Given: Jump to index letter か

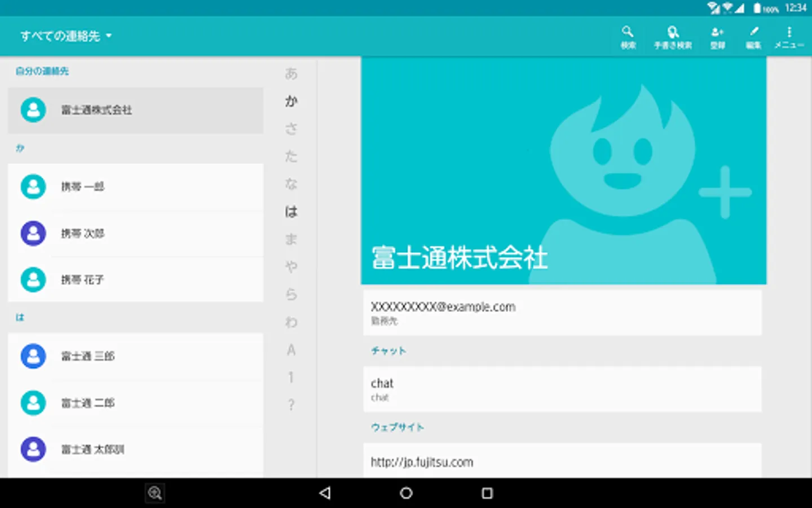Looking at the screenshot, I should pyautogui.click(x=291, y=101).
